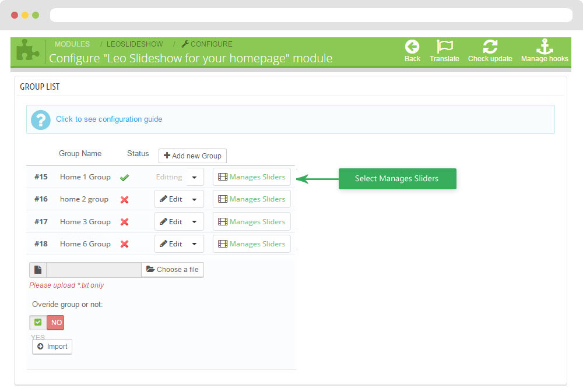Click the question mark help icon

41,119
